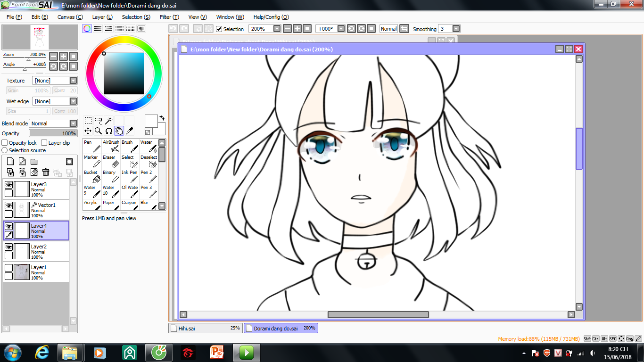
Task: Click the Normal view mode button
Action: tap(388, 29)
